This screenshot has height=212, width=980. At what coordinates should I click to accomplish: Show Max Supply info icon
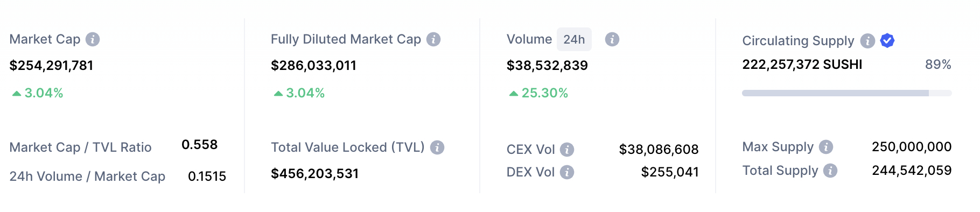tap(826, 147)
